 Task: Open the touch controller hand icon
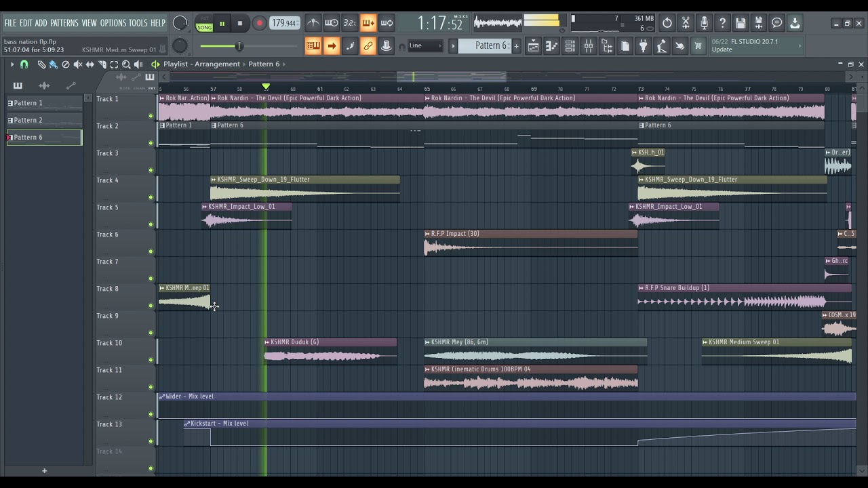coord(679,46)
